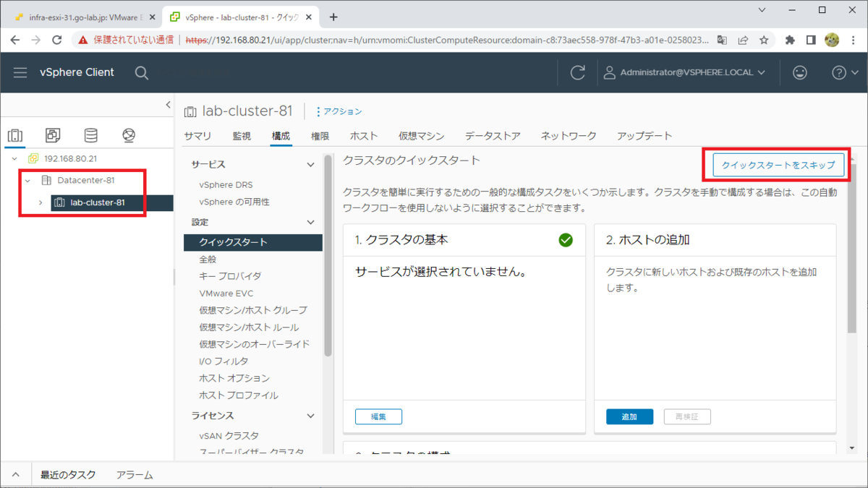Open 仮想マシン/ホスト ルール item
Image resolution: width=868 pixels, height=488 pixels.
249,328
